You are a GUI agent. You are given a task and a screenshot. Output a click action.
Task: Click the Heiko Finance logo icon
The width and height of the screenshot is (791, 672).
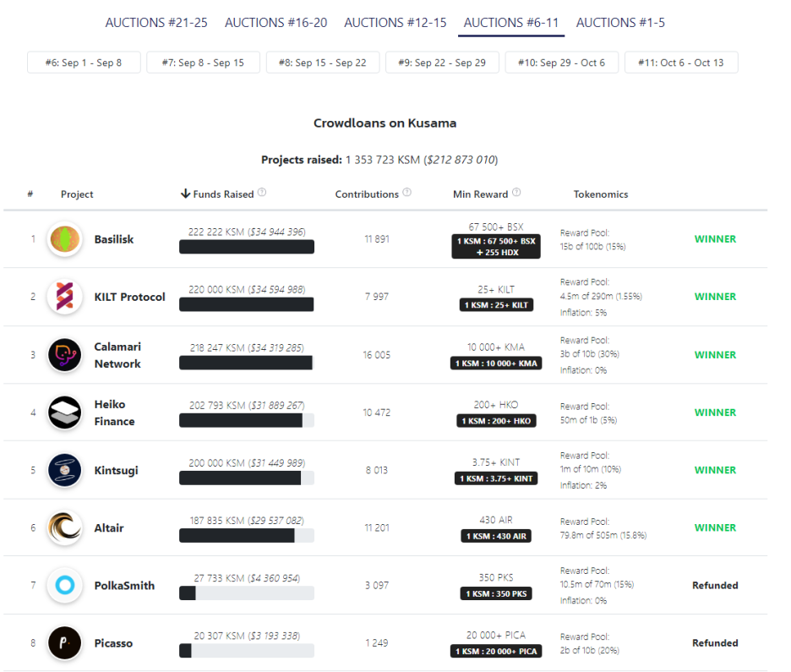tap(64, 412)
